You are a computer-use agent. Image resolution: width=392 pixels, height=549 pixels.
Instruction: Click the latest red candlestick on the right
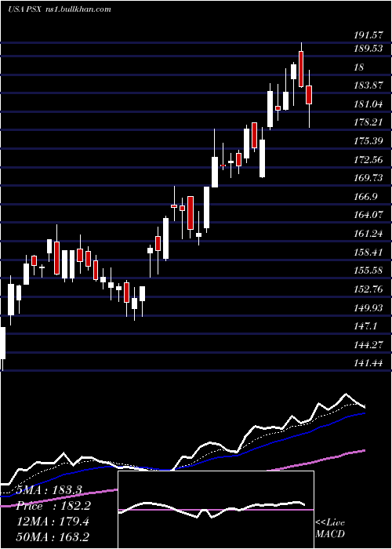[309, 95]
